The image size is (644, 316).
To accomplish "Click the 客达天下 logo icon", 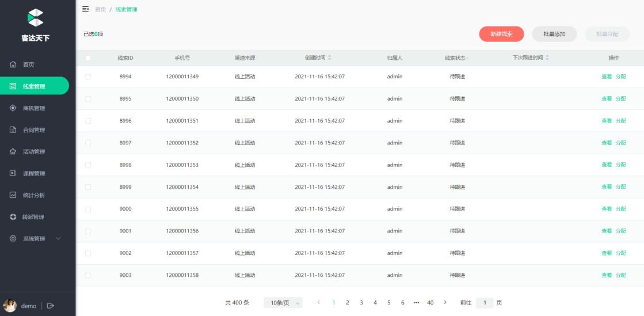I will click(35, 17).
